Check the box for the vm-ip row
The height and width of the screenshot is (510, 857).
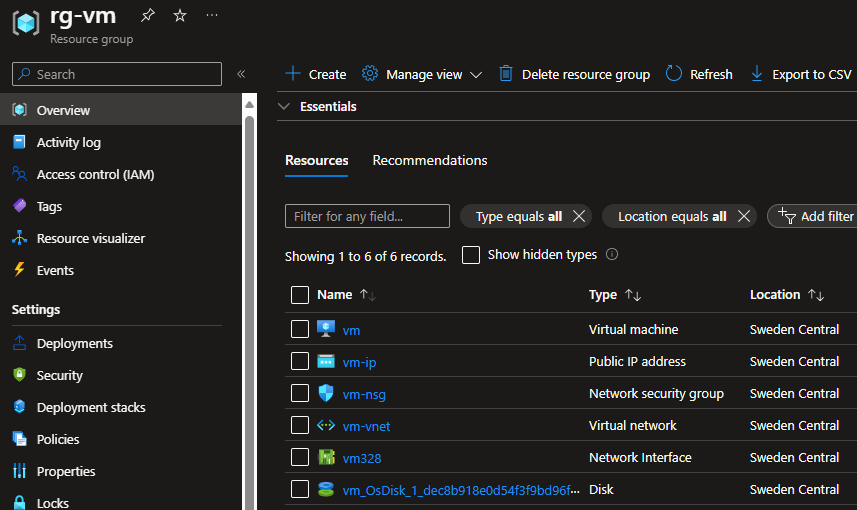tap(300, 361)
